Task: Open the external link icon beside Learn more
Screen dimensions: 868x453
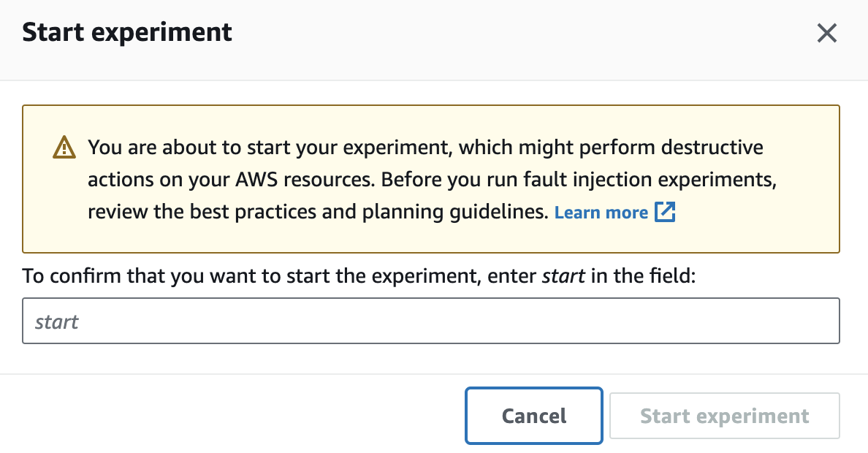Action: [x=665, y=212]
